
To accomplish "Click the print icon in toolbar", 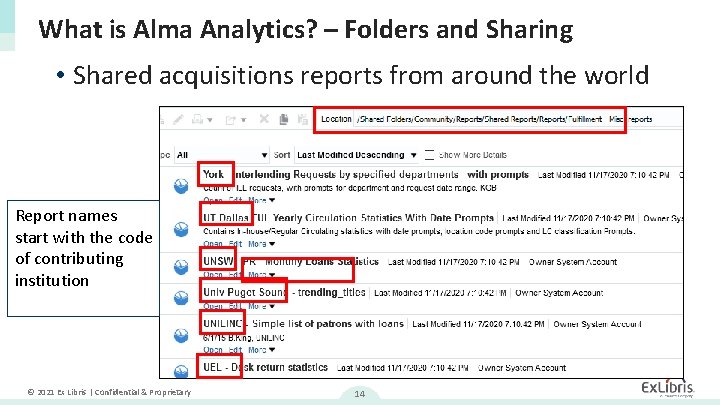I will point(197,119).
